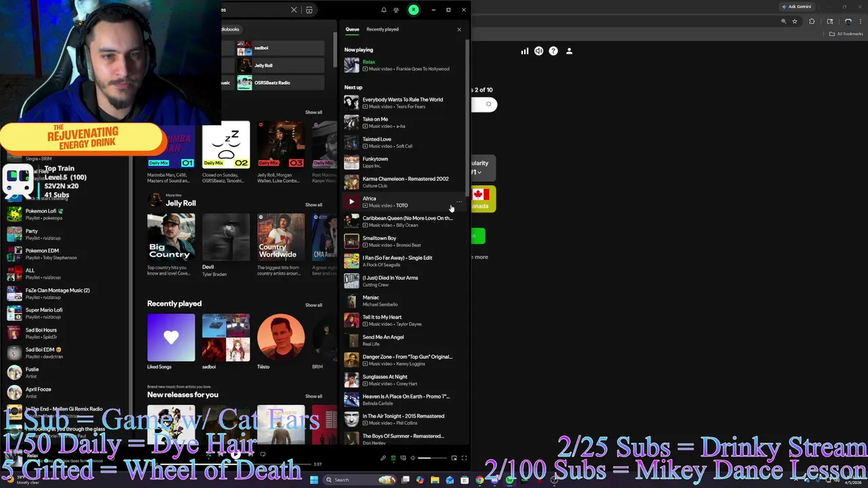Open the Jelly Roll shortcut tile
868x488 pixels.
[x=280, y=65]
